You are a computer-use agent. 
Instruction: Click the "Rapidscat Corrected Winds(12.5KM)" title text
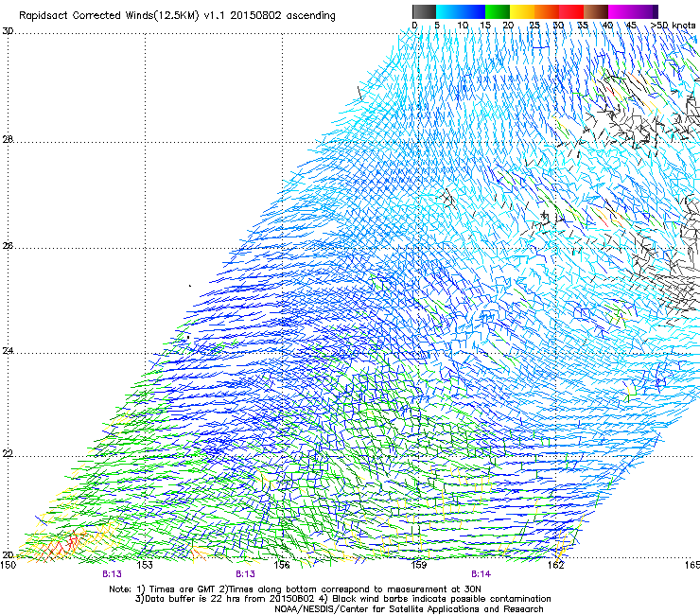[x=109, y=16]
